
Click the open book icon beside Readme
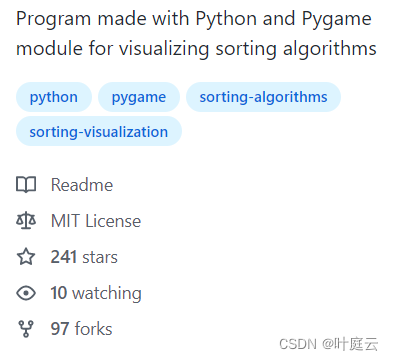point(26,185)
